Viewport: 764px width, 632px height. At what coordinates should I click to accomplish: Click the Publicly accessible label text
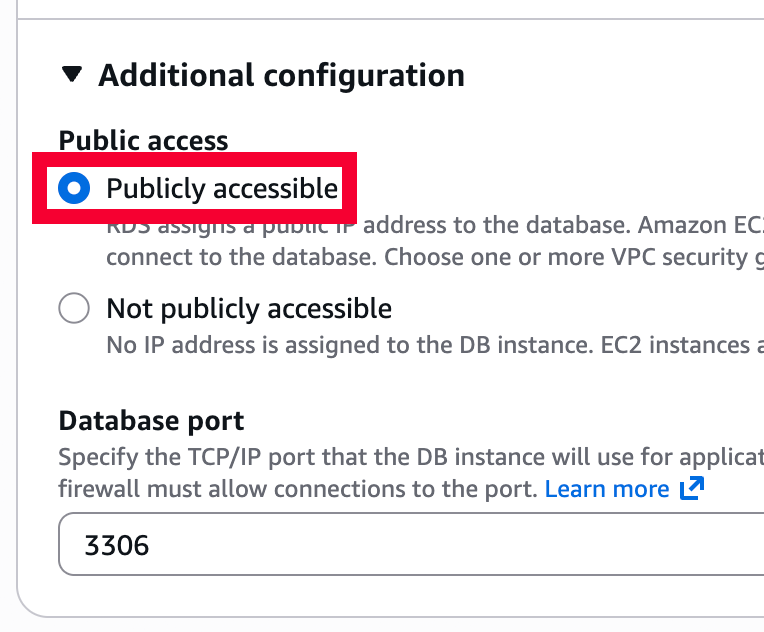click(x=222, y=188)
